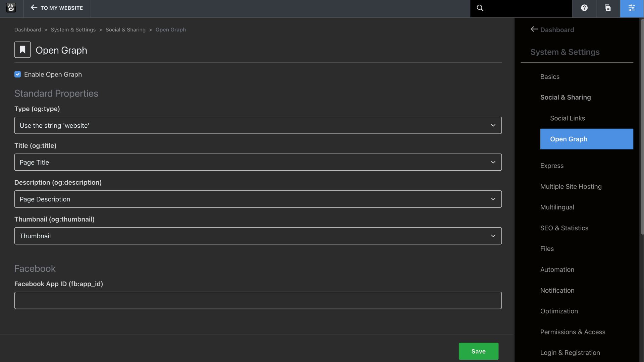The width and height of the screenshot is (644, 362).
Task: Click the search magnifier icon
Action: [480, 8]
